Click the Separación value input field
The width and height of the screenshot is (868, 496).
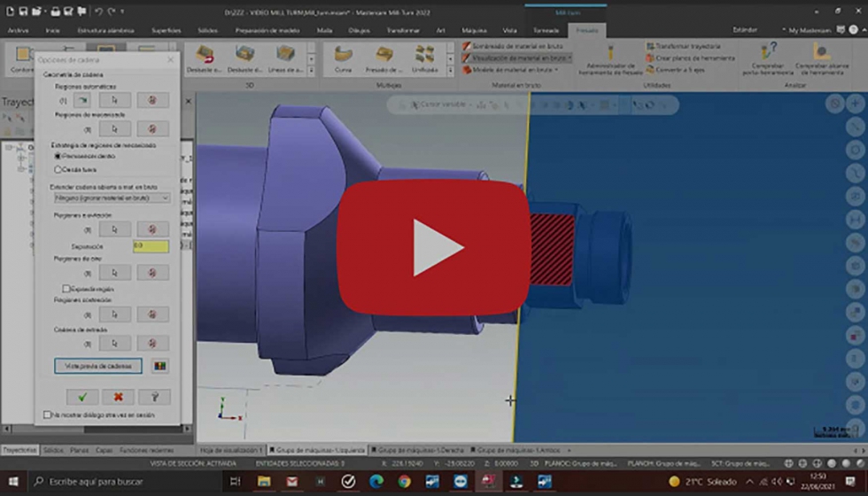tap(150, 245)
